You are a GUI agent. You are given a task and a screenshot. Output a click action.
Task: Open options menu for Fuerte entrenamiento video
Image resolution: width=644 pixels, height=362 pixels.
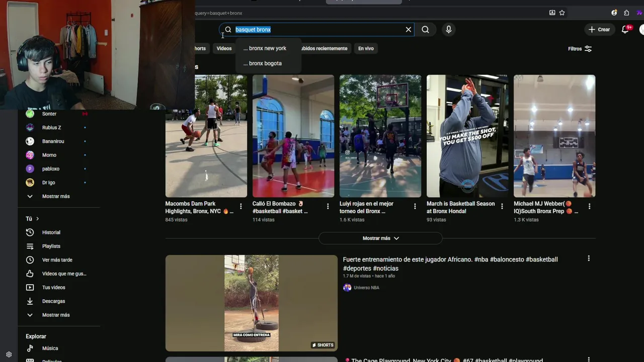pos(588,258)
